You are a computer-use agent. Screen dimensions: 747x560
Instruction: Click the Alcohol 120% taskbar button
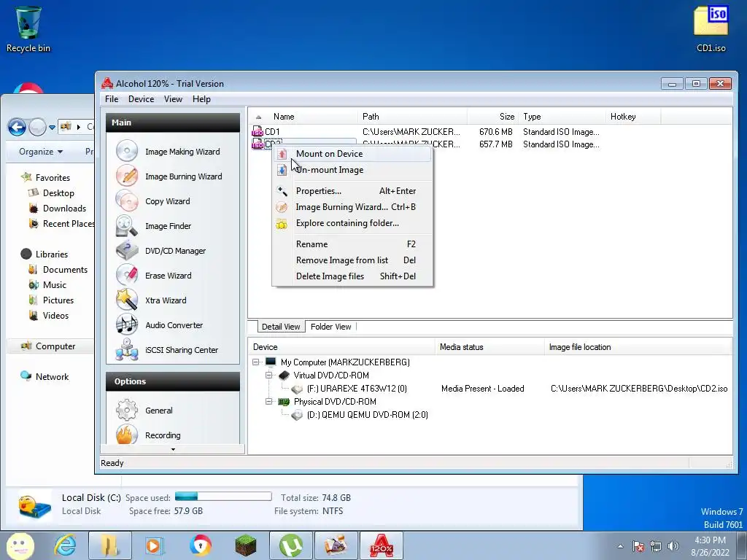click(x=381, y=545)
